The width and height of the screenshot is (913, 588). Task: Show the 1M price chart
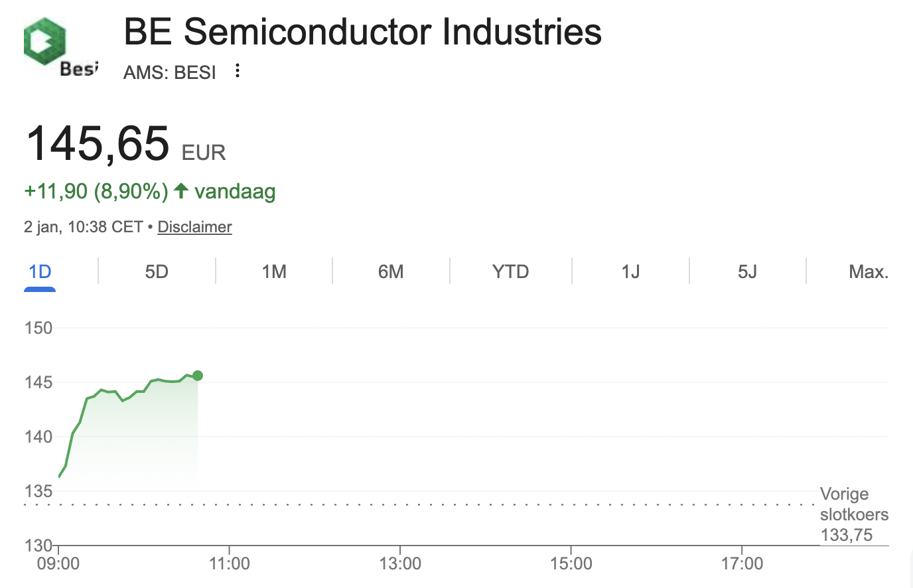[x=274, y=271]
